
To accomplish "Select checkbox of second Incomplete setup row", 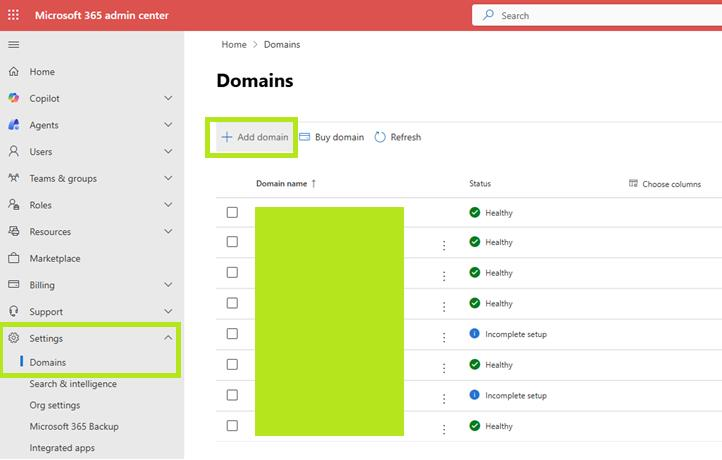I will point(232,395).
